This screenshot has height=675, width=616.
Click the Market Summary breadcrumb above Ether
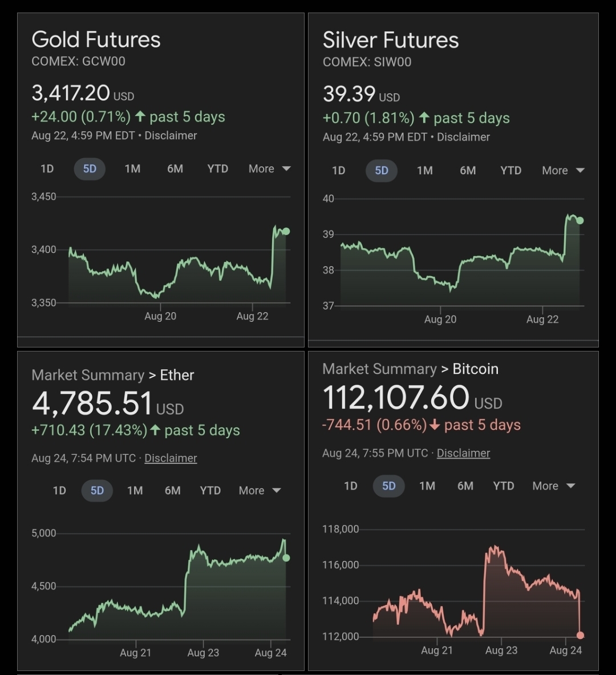88,375
